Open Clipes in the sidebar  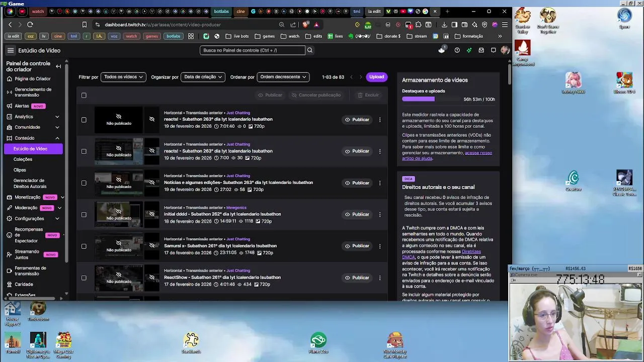(x=20, y=170)
